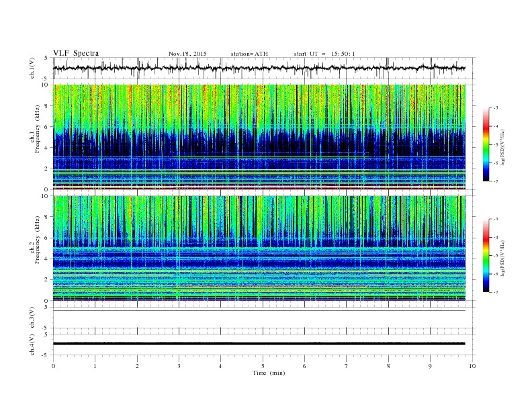Click the 'ch.1(V)' waveform axis label
532x411 pixels.
pos(32,68)
